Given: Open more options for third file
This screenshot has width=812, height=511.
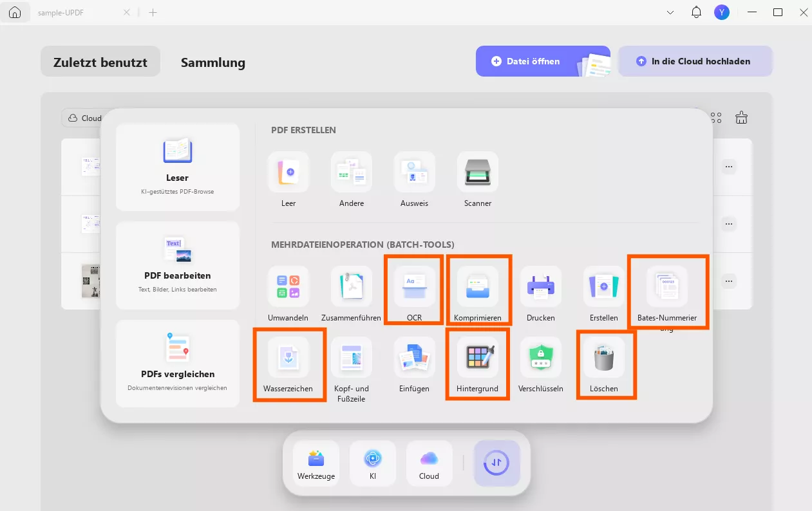Looking at the screenshot, I should (729, 281).
